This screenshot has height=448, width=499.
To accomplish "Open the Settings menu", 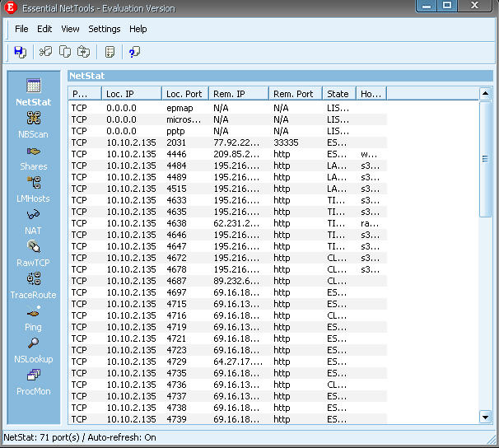I will pyautogui.click(x=105, y=29).
